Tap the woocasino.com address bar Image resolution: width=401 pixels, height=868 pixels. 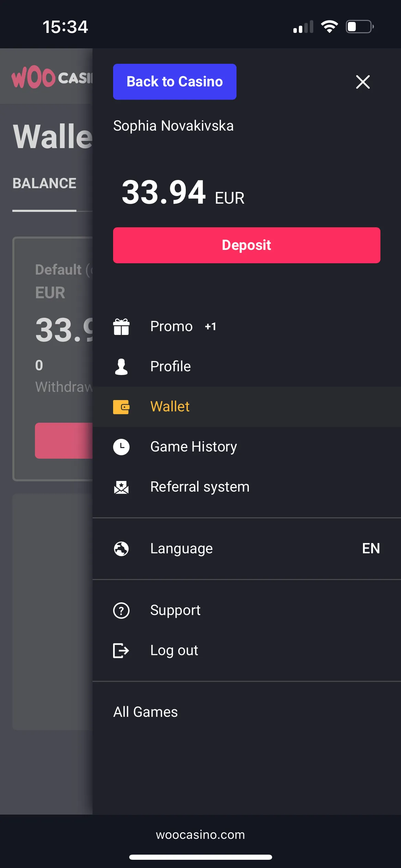[x=200, y=834]
